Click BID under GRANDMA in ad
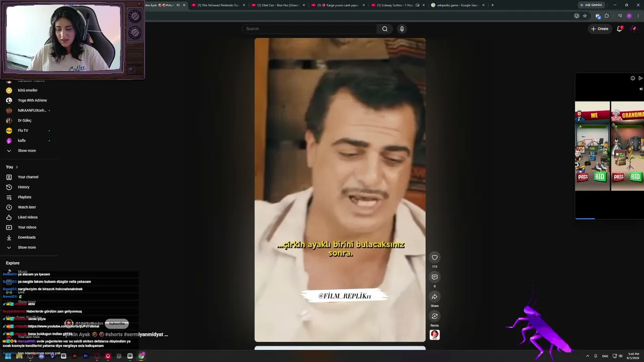Viewport: 644px width, 362px height. pyautogui.click(x=635, y=177)
